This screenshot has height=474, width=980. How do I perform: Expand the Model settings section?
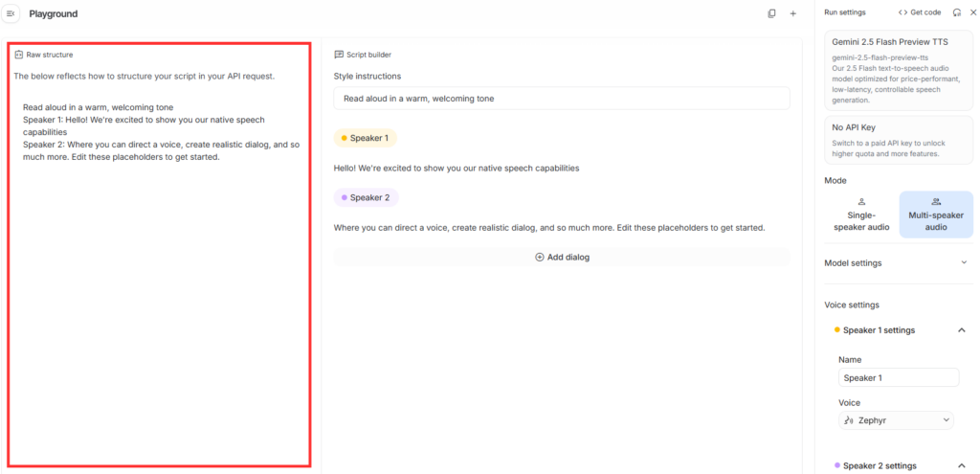961,262
